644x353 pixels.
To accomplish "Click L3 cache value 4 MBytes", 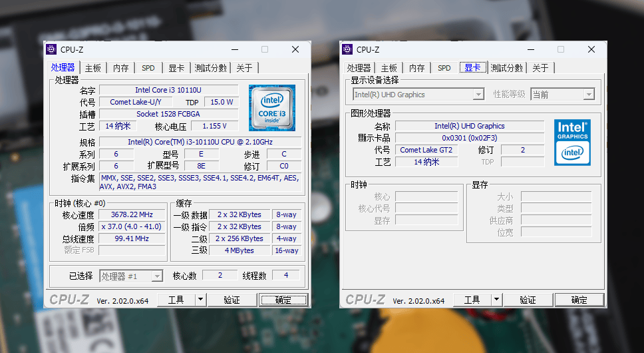I will point(240,250).
